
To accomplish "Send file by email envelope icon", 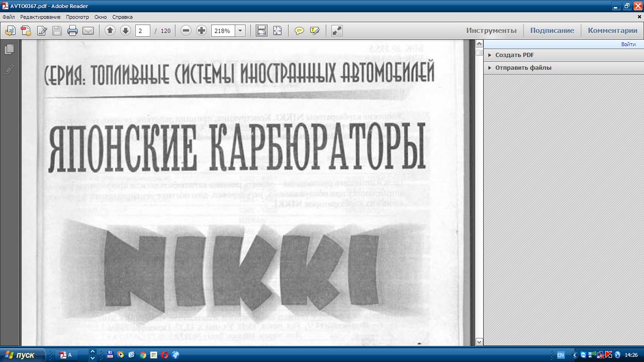I will (88, 31).
